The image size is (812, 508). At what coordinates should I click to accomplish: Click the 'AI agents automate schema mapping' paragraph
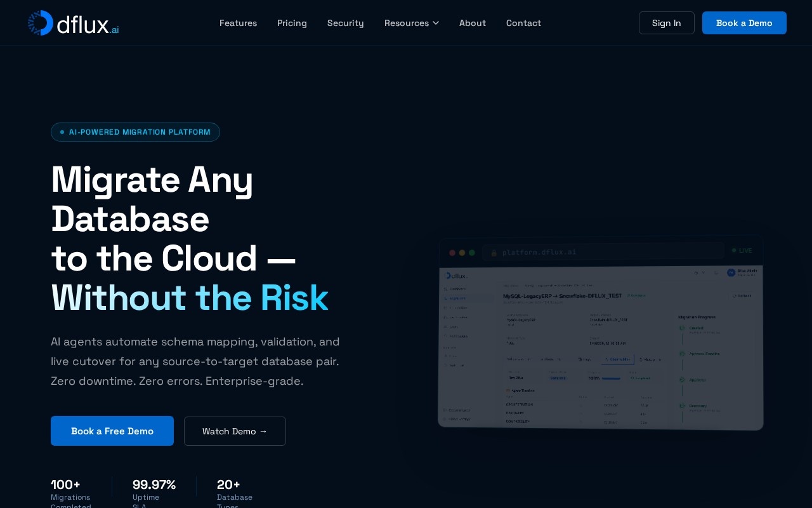tap(195, 361)
